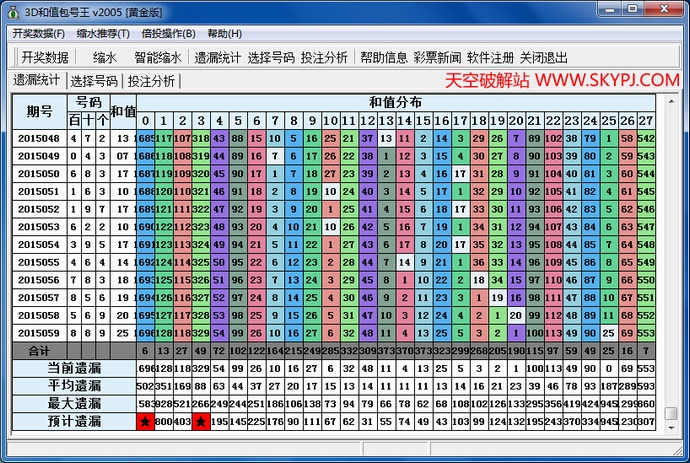The height and width of the screenshot is (463, 690).
Task: Switch to the 投注分析 tab
Action: click(x=151, y=81)
